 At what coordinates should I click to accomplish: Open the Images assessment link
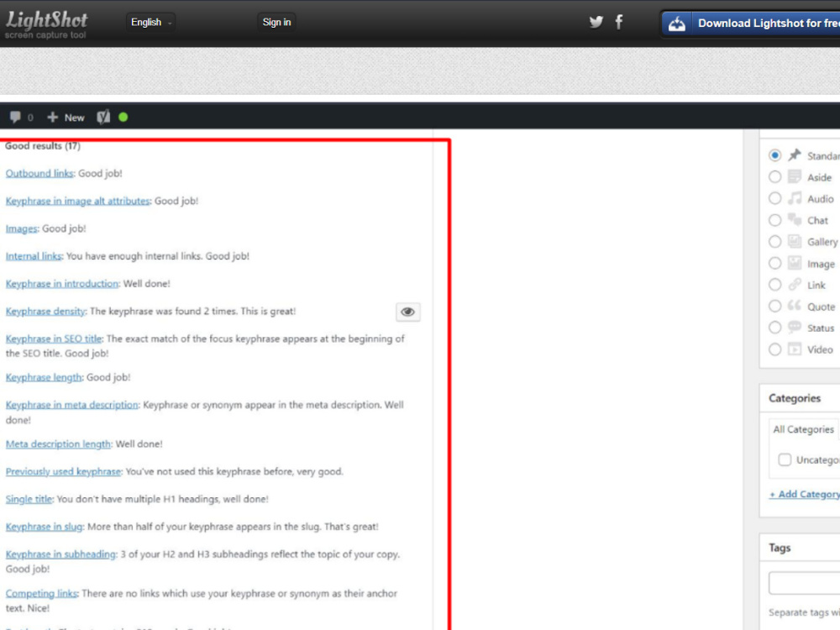coord(22,228)
